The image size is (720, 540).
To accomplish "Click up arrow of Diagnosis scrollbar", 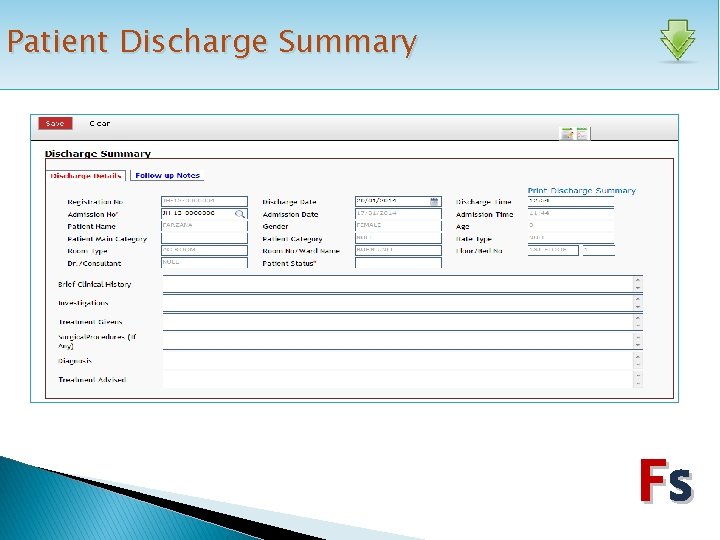I will pos(638,356).
